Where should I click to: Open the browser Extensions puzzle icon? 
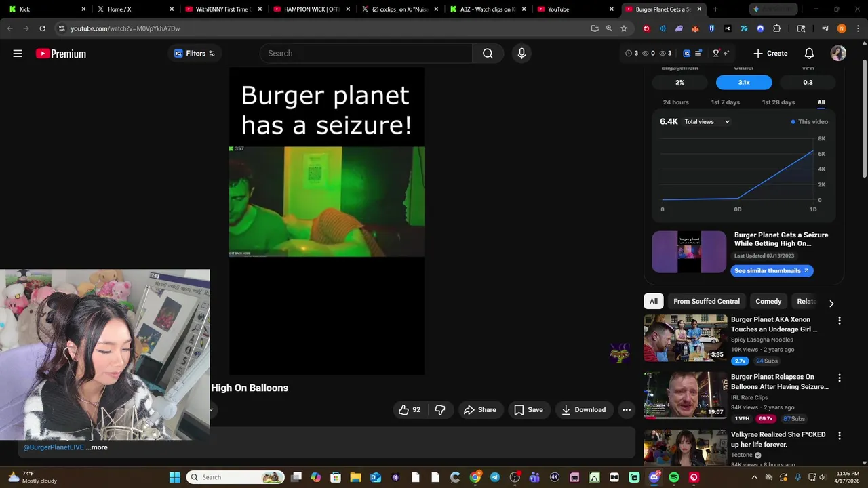777,28
